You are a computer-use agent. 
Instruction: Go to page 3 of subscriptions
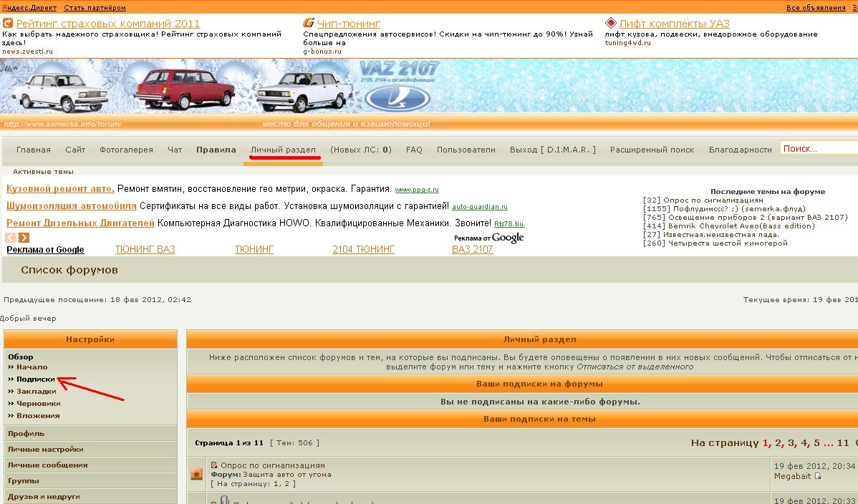point(791,443)
